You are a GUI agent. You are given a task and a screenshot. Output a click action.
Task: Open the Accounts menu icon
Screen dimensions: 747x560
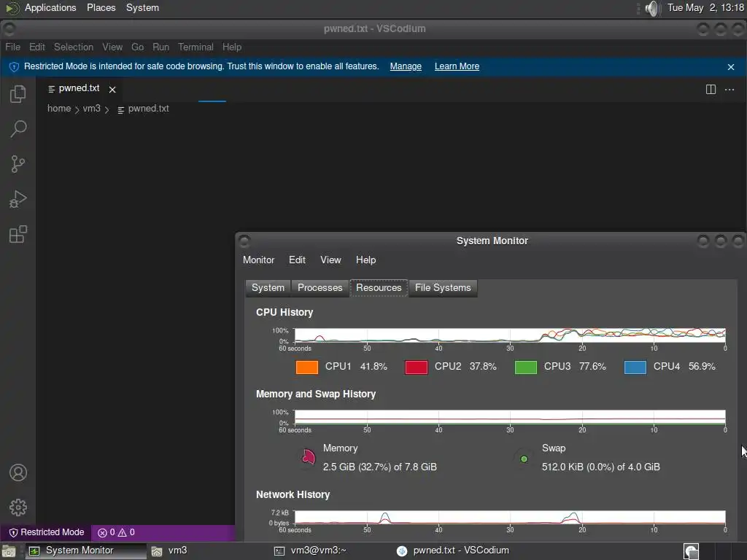tap(18, 472)
